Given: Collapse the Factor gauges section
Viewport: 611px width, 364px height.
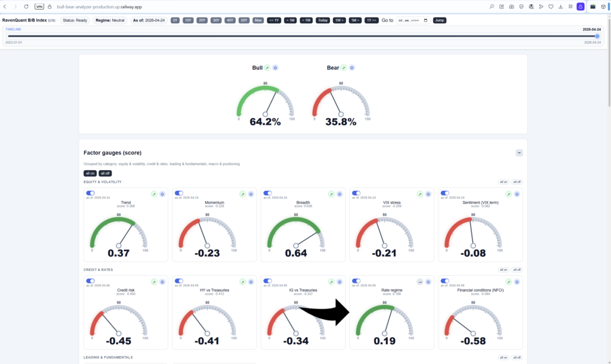Looking at the screenshot, I should tap(519, 153).
